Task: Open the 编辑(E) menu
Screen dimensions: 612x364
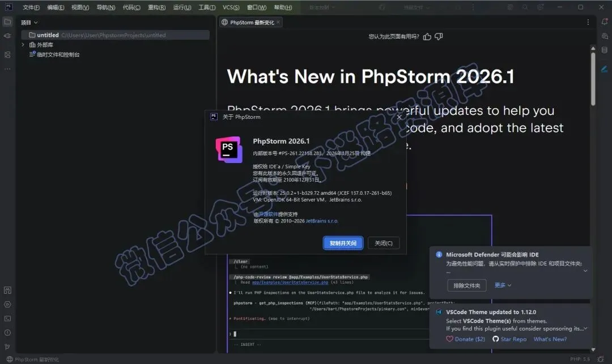Action: (56, 7)
